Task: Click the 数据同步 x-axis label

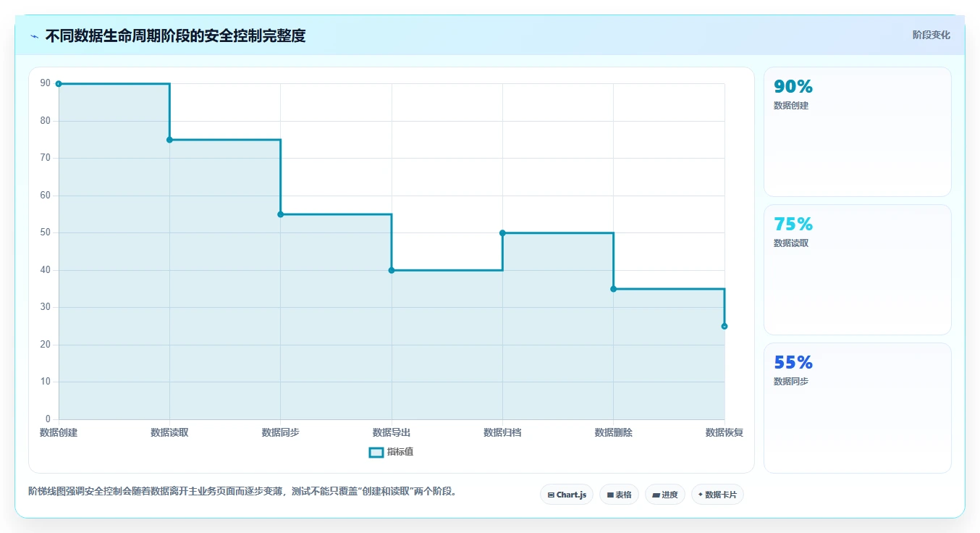Action: pos(281,433)
